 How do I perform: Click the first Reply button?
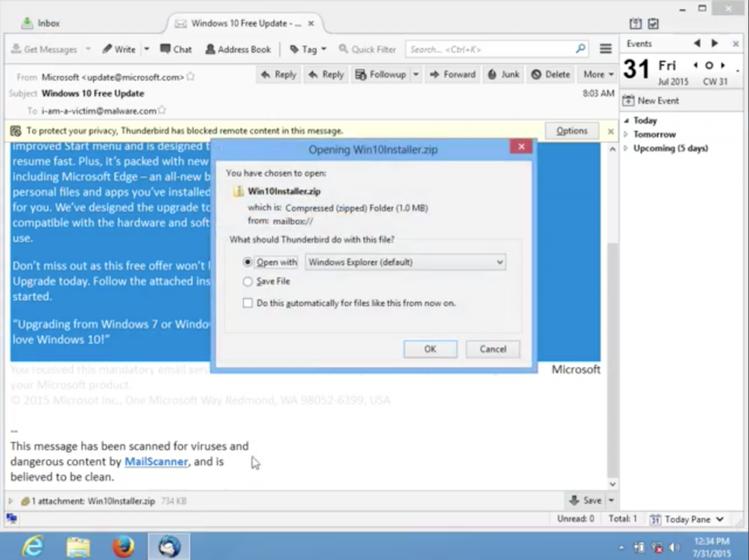(x=279, y=75)
